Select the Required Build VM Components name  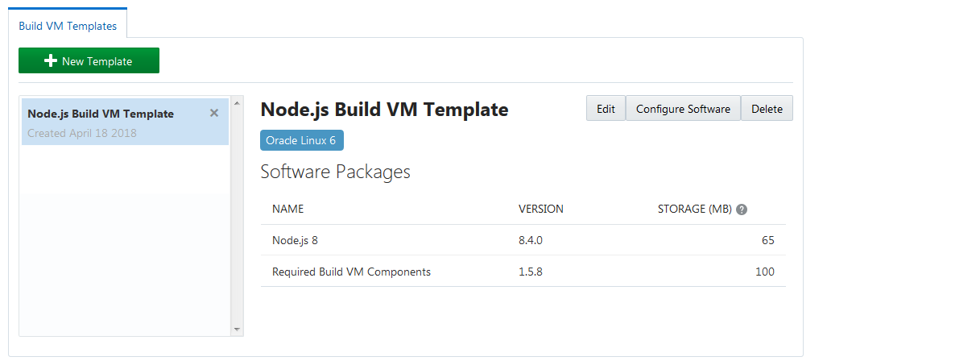pos(351,272)
